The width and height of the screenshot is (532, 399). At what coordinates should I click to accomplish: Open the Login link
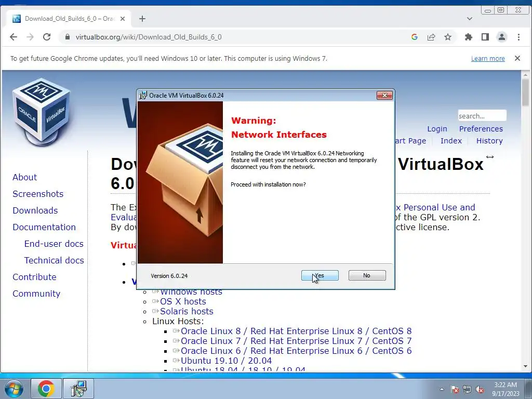pyautogui.click(x=437, y=129)
